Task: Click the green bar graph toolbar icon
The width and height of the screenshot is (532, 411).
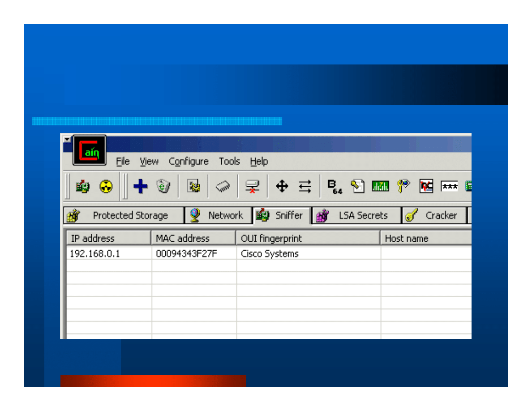Action: 380,186
